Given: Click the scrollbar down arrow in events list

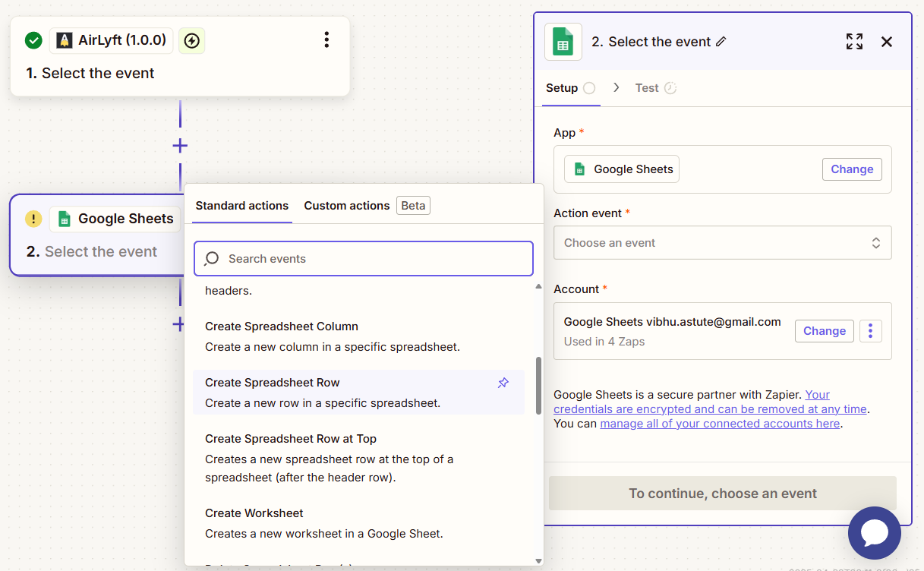Looking at the screenshot, I should coord(539,560).
